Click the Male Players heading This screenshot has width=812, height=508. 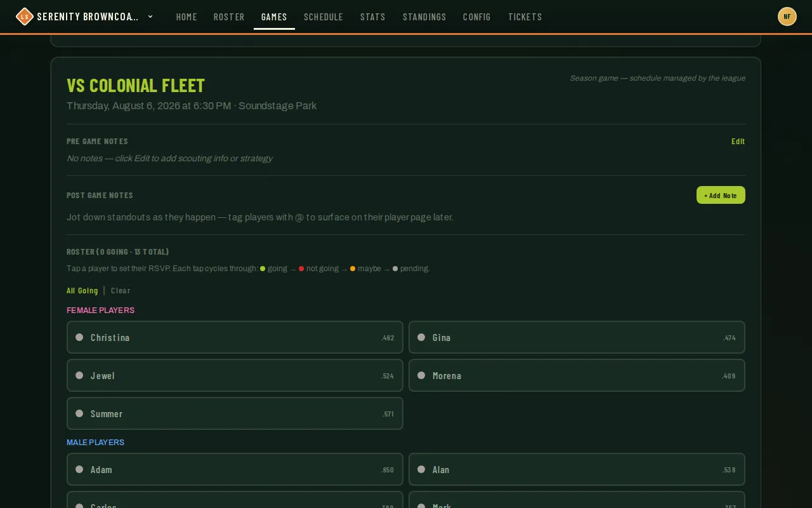coord(95,443)
